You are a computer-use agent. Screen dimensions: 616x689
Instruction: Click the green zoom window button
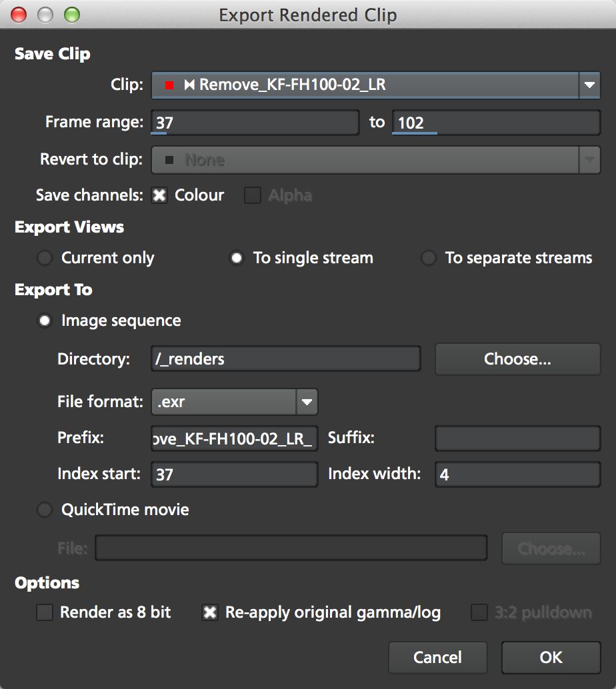click(x=72, y=15)
